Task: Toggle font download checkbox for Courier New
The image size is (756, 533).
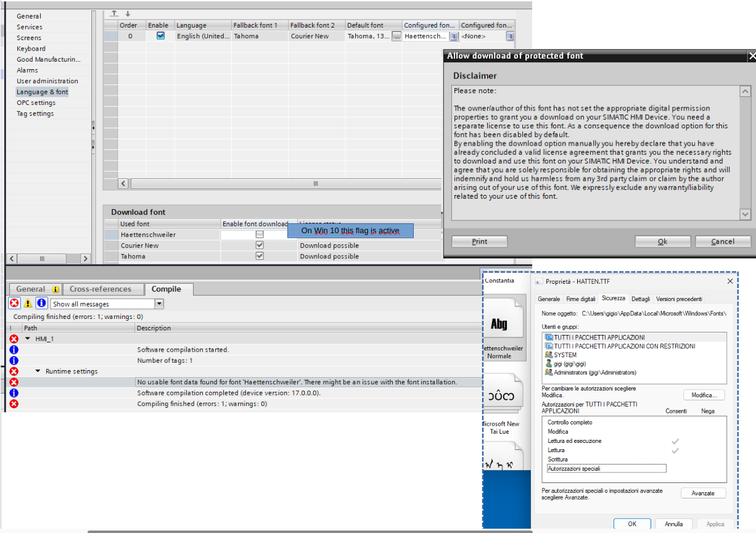Action: pyautogui.click(x=260, y=246)
